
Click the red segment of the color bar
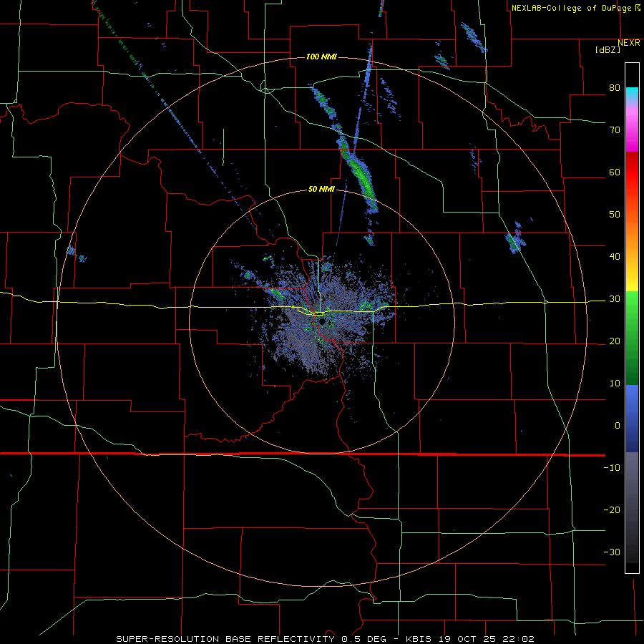tap(632, 172)
